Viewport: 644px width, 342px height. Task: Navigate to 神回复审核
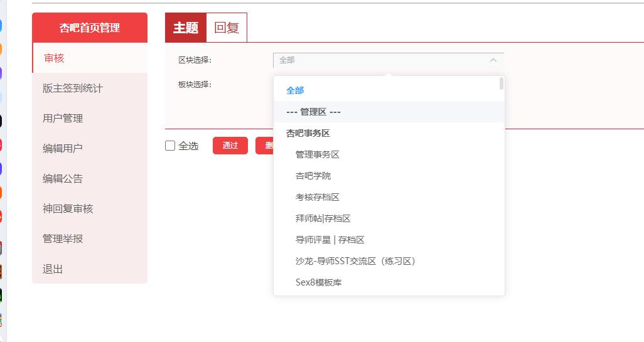coord(68,209)
